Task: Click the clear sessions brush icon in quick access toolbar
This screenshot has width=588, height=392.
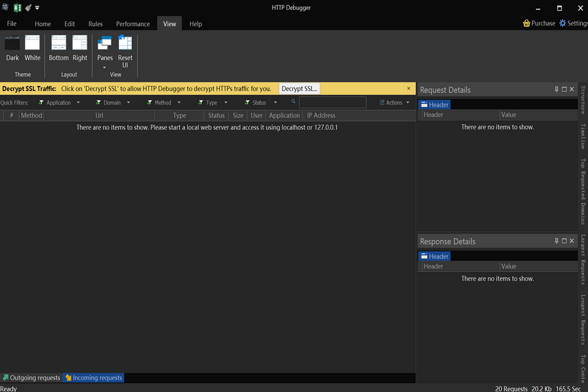Action: tap(28, 8)
